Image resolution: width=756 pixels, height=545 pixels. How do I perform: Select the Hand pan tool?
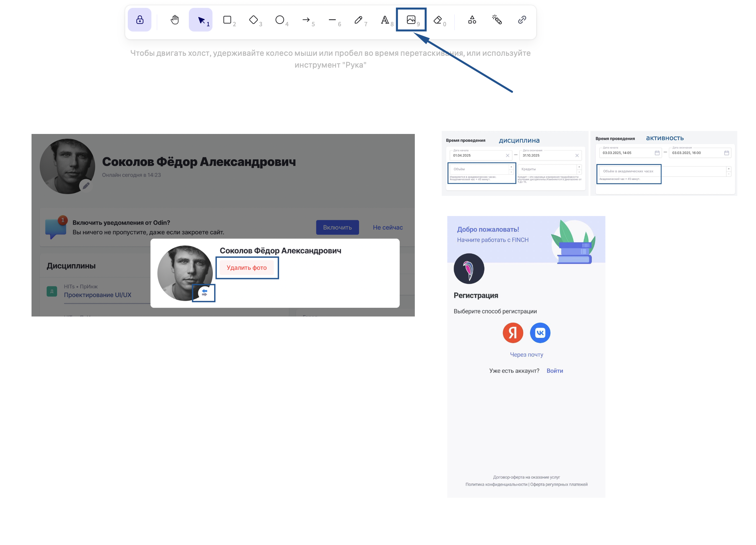tap(175, 20)
